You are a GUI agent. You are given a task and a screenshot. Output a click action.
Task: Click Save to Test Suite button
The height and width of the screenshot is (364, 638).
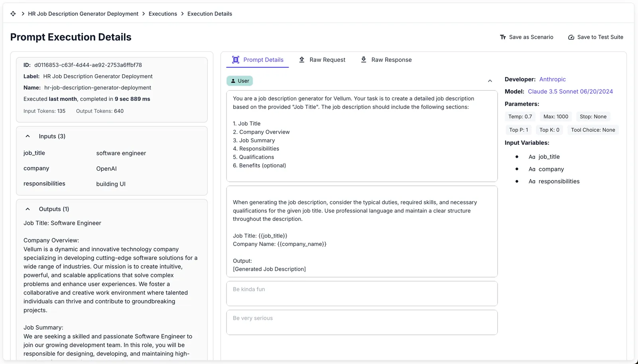(x=595, y=37)
